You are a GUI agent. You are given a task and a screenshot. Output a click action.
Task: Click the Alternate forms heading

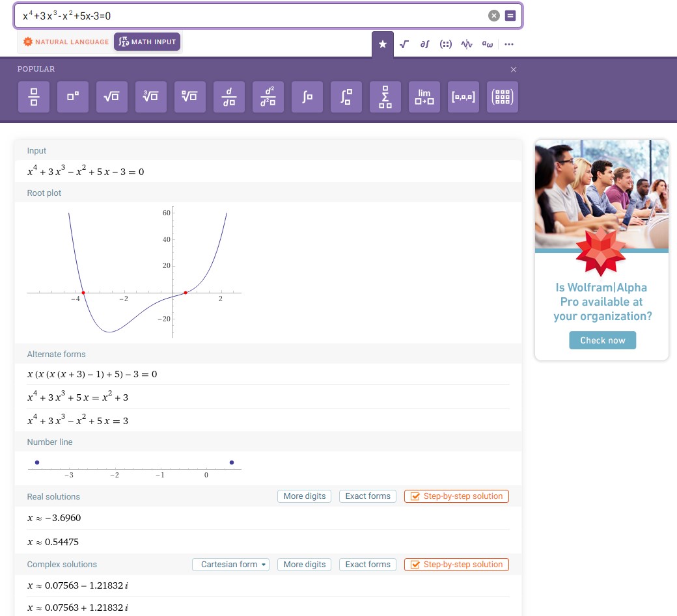[x=56, y=354]
